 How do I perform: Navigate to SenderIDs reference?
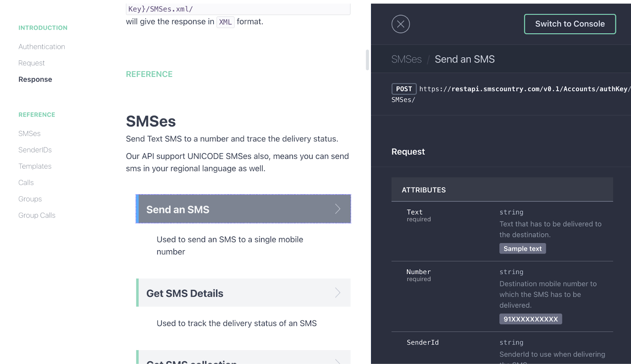tap(35, 150)
